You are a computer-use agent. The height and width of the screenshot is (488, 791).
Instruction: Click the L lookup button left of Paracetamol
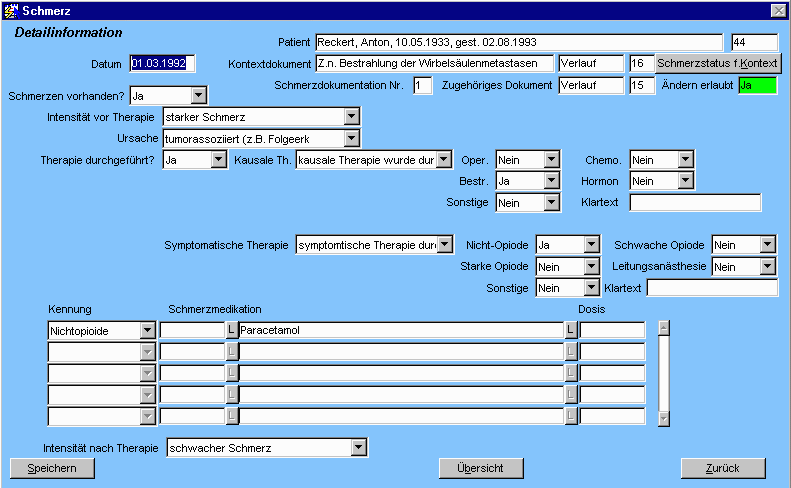click(x=232, y=329)
